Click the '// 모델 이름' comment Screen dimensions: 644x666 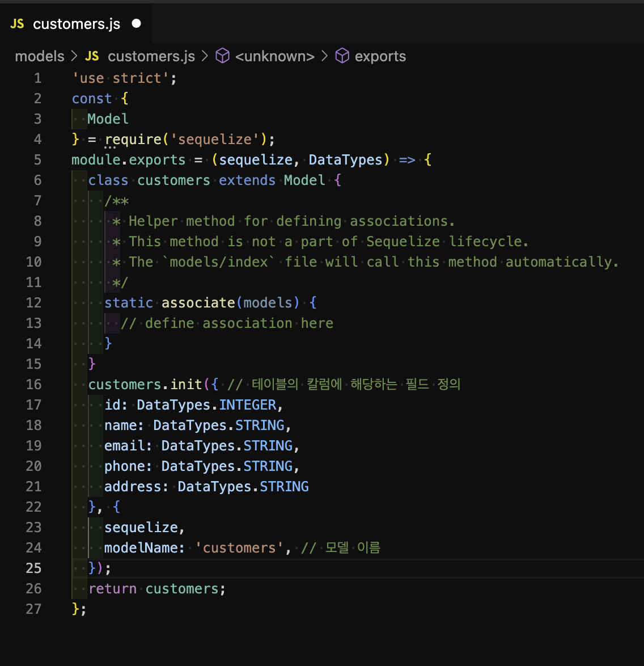tap(341, 547)
